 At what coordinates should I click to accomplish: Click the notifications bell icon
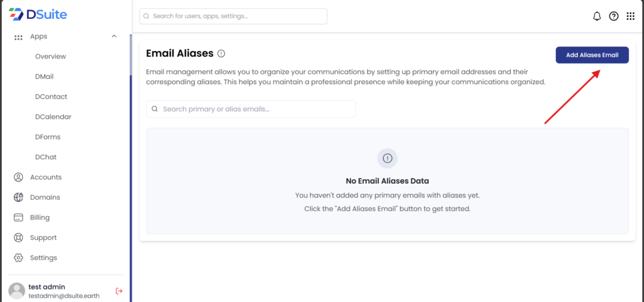point(597,16)
